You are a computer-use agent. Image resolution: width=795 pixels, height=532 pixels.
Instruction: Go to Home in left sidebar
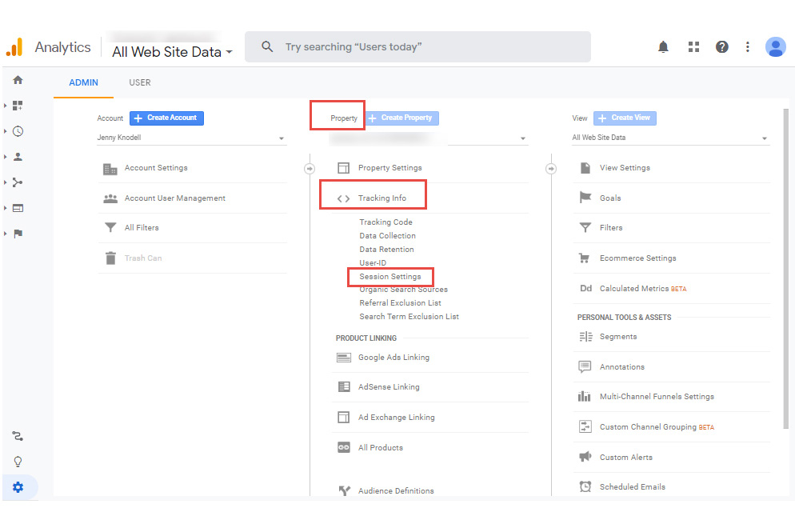coord(18,80)
